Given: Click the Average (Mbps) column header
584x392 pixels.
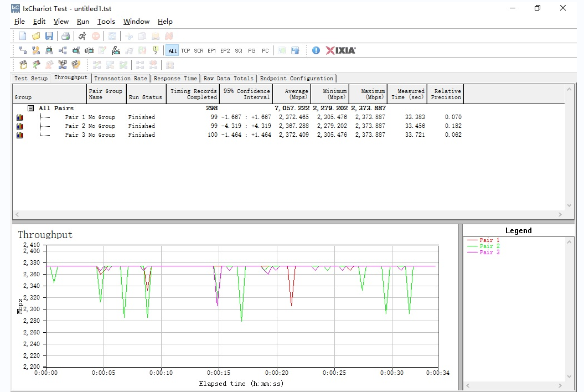Looking at the screenshot, I should [x=292, y=94].
